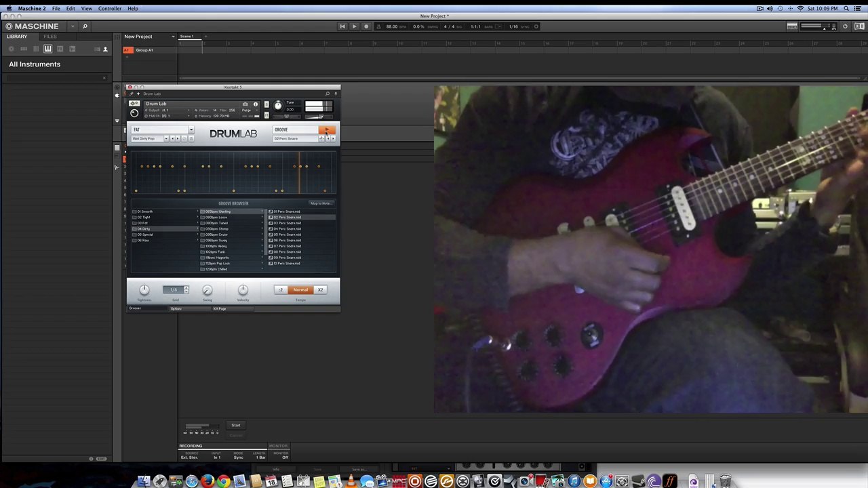Screen dimensions: 868x488
Task: Take a Drum Lab snapshot camera icon
Action: pyautogui.click(x=245, y=104)
